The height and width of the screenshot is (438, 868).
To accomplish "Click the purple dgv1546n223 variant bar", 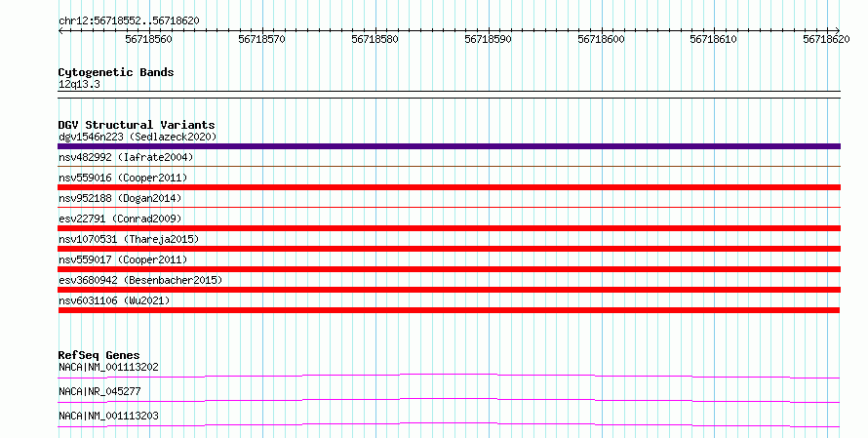I will 449,146.
